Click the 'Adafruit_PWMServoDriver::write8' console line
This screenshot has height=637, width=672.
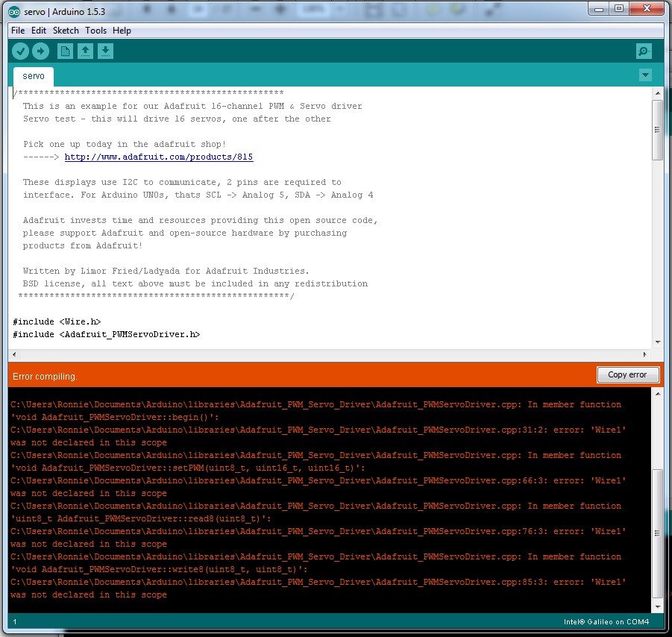[x=159, y=569]
